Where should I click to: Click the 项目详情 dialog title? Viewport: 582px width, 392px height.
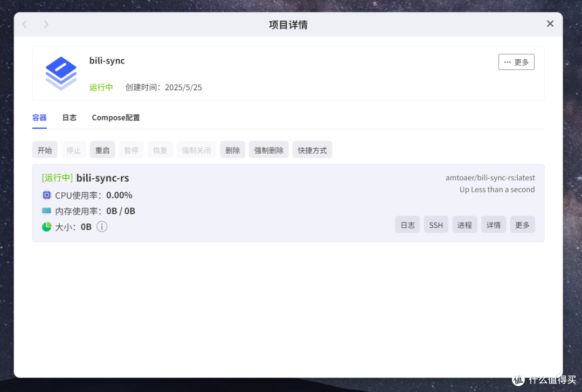coord(288,25)
